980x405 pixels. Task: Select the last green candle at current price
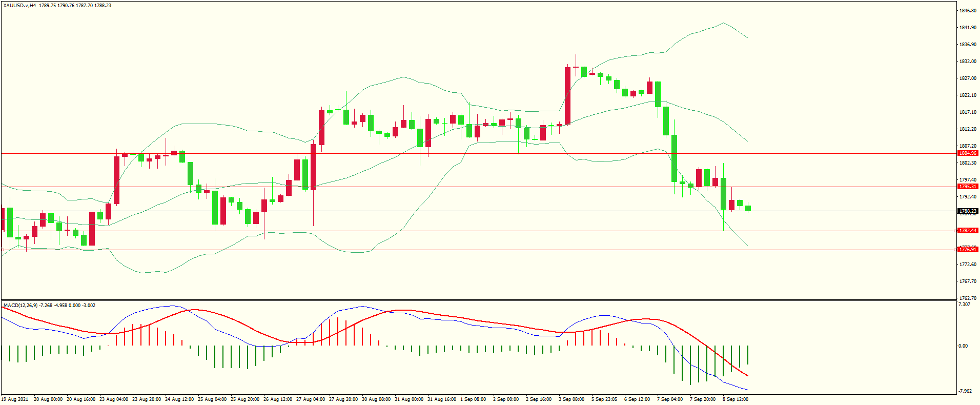pyautogui.click(x=748, y=208)
